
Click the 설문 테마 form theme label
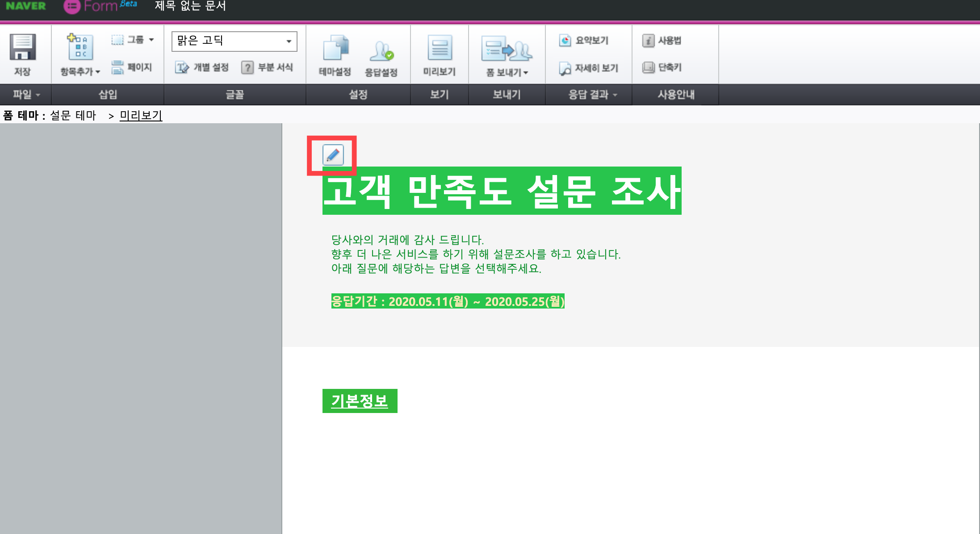click(73, 116)
